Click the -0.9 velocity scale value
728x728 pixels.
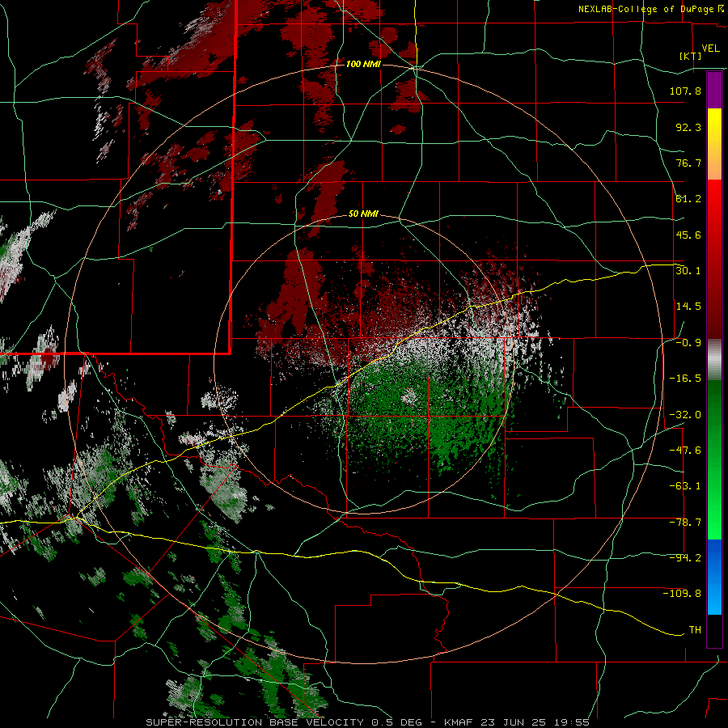(x=688, y=343)
